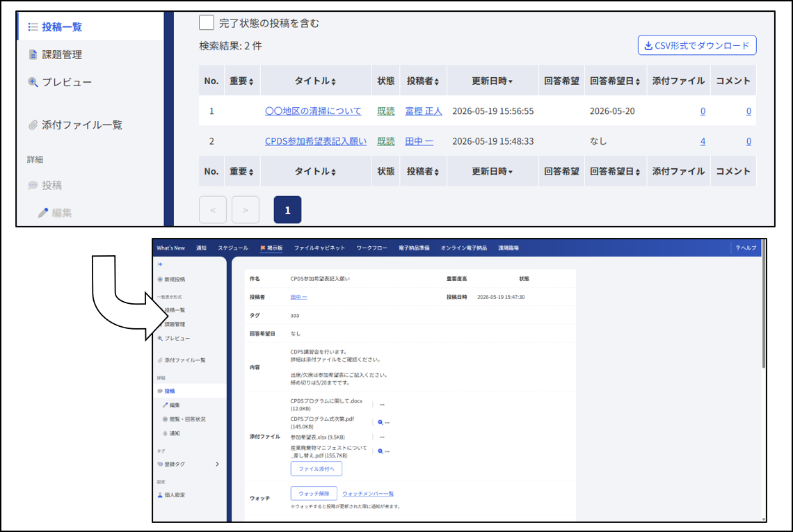Click the scrollbar down arrow in detail screen
The image size is (793, 532).
(763, 519)
